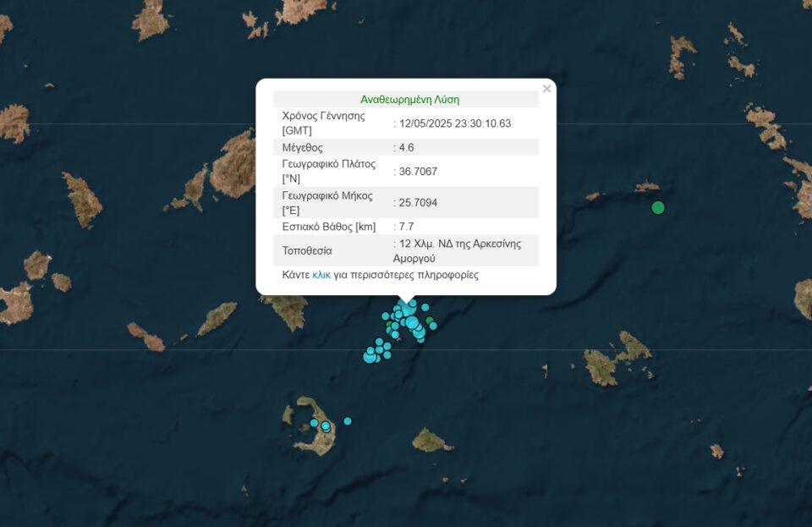Viewport: 812px width, 527px height.
Task: Click the latitude value '36.7067'
Action: pos(418,172)
